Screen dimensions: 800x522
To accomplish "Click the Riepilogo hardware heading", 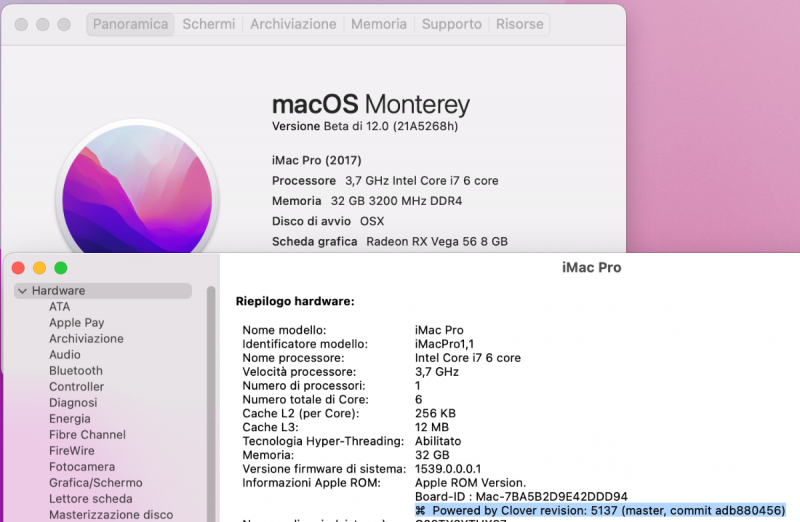I will click(295, 302).
